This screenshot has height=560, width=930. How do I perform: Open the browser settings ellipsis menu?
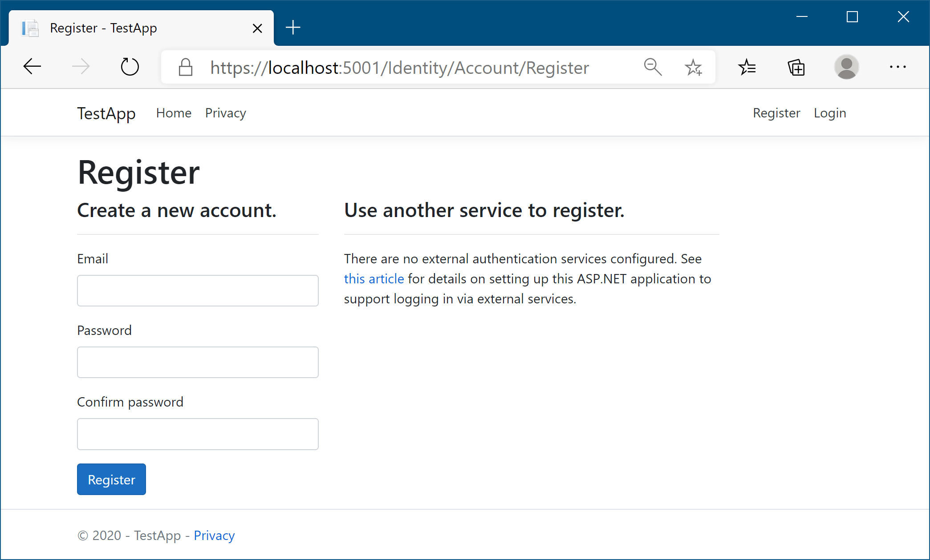pos(898,67)
